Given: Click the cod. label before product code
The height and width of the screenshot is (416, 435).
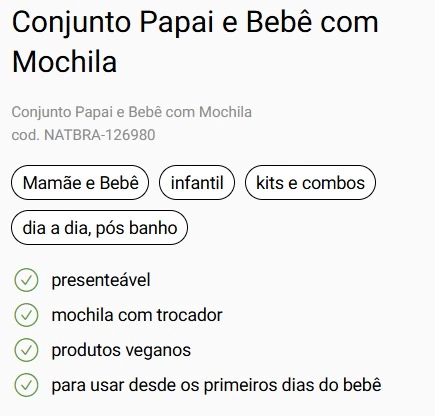Looking at the screenshot, I should [x=26, y=135].
